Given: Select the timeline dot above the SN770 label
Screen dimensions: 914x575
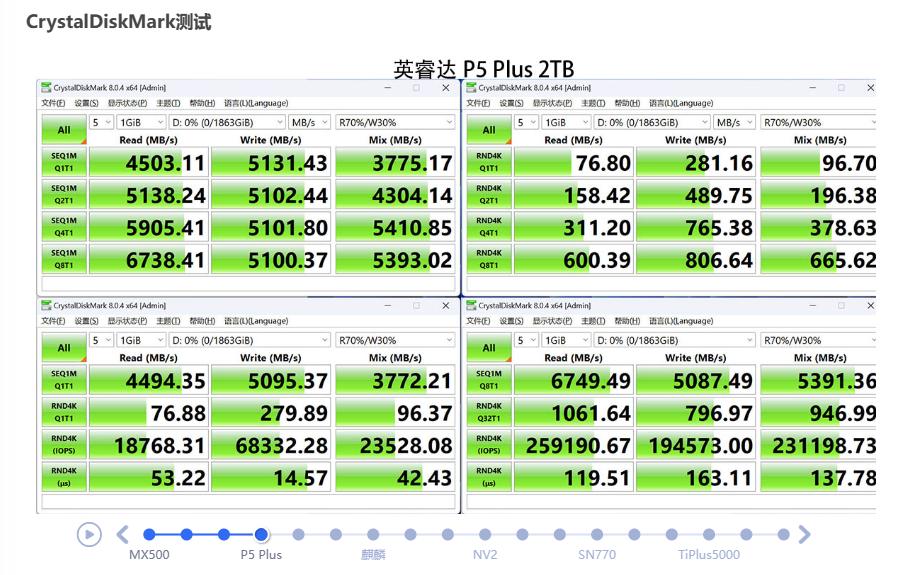Looking at the screenshot, I should (x=597, y=534).
